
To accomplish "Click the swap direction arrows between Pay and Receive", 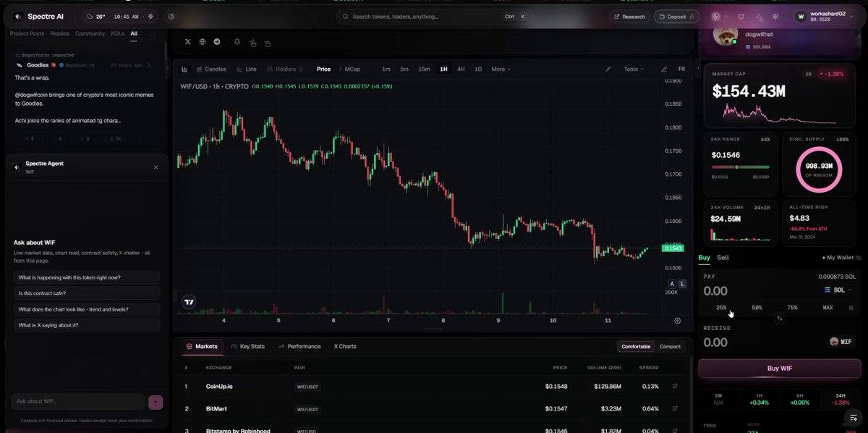I will pyautogui.click(x=780, y=319).
